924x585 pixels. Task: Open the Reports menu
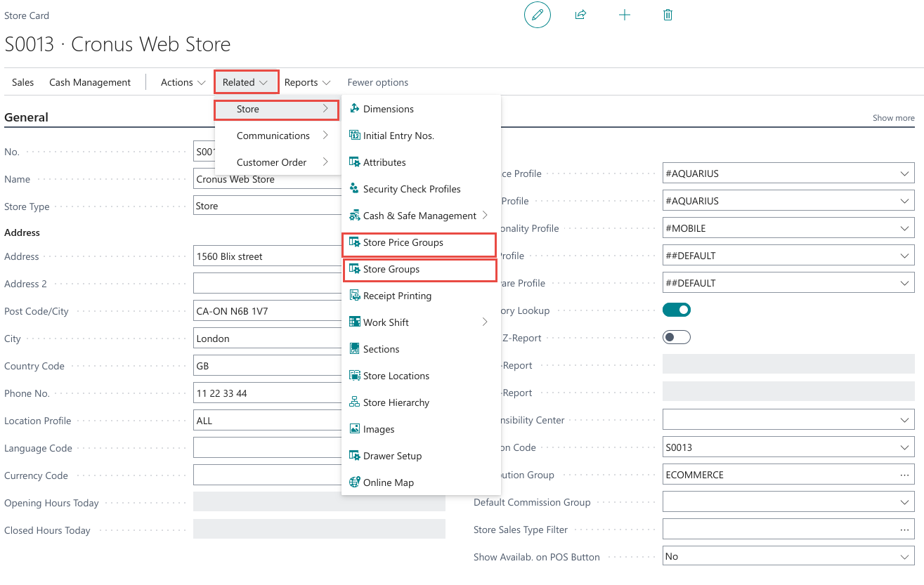307,82
